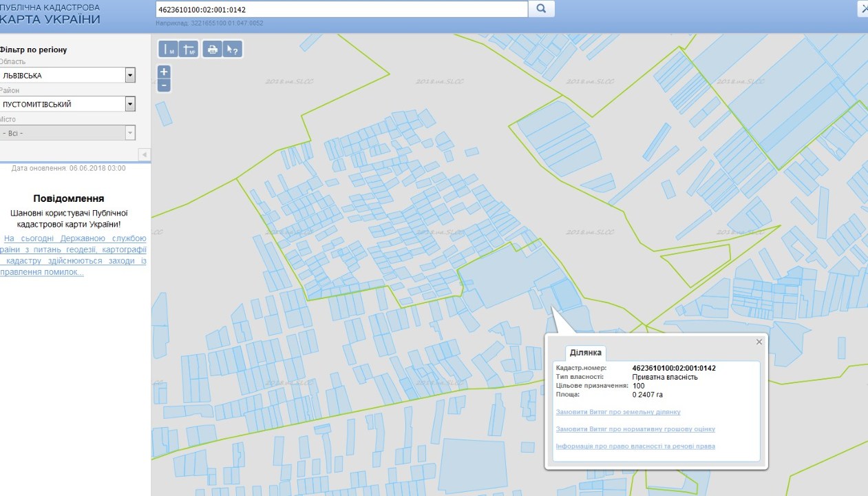Close the page via top-right X button
Screen dimensions: 868x496
click(x=862, y=8)
